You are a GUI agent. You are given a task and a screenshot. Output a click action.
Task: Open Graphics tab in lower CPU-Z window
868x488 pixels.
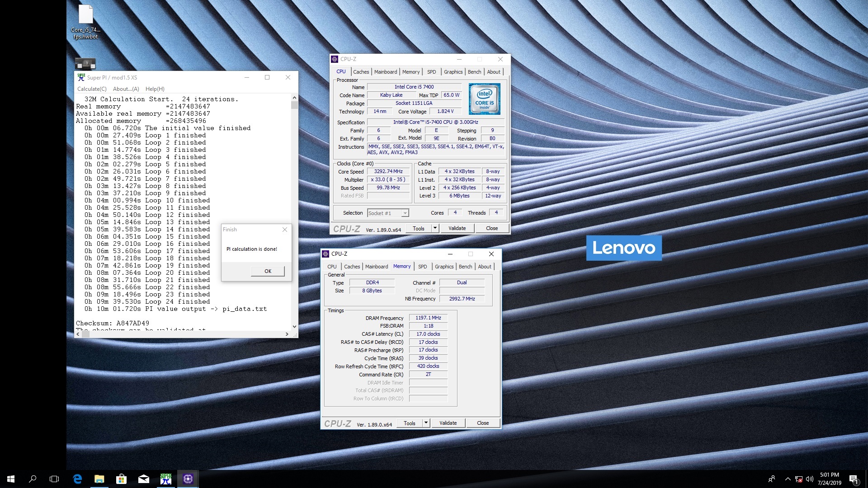click(444, 267)
